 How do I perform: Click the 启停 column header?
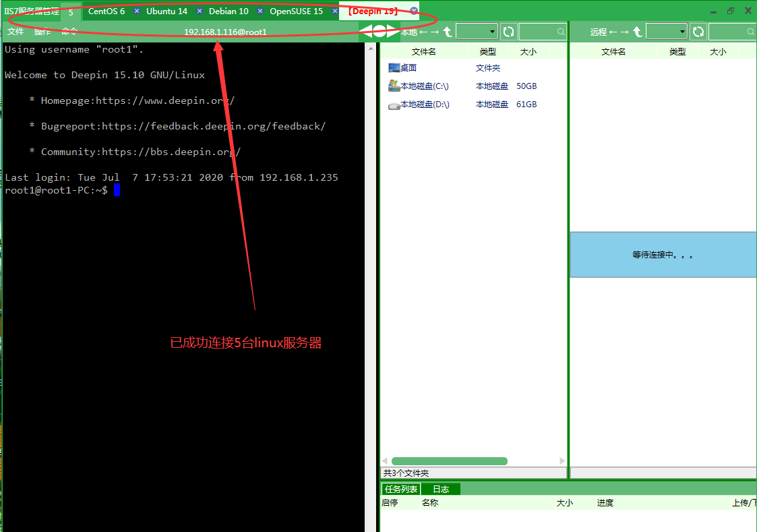coord(390,502)
